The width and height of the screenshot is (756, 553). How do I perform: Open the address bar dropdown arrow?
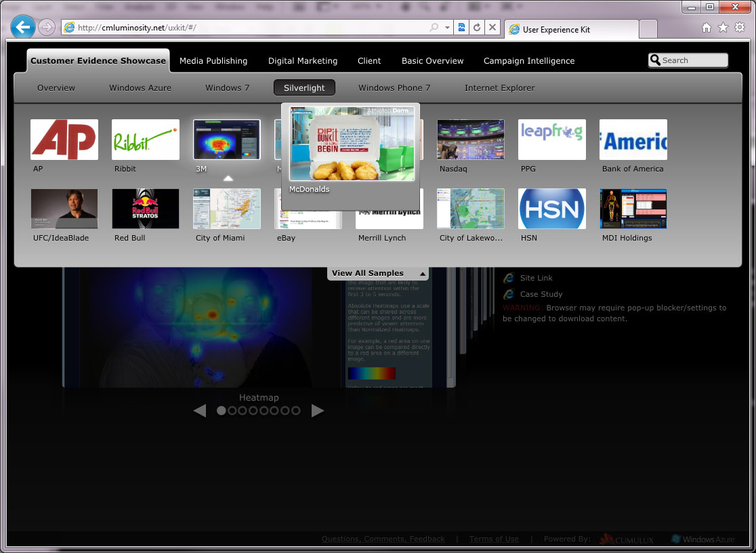click(x=447, y=28)
